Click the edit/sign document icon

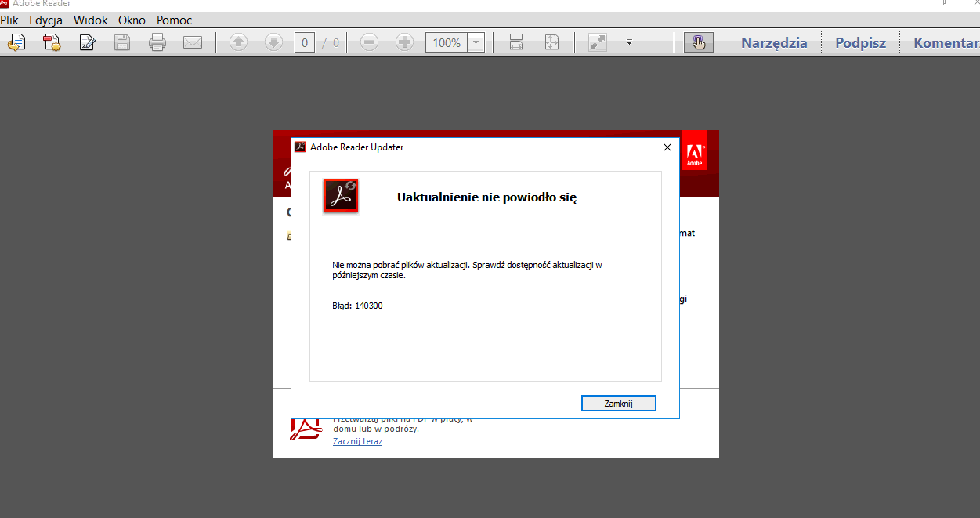pyautogui.click(x=88, y=43)
